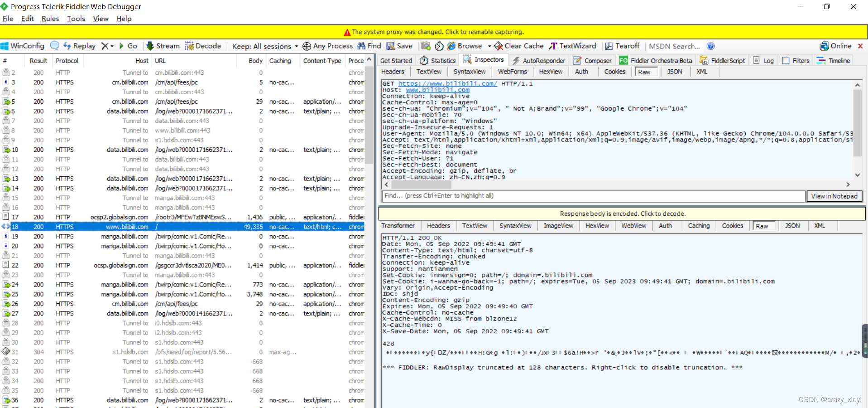868x408 pixels.
Task: Toggle the Decode option
Action: coord(203,46)
